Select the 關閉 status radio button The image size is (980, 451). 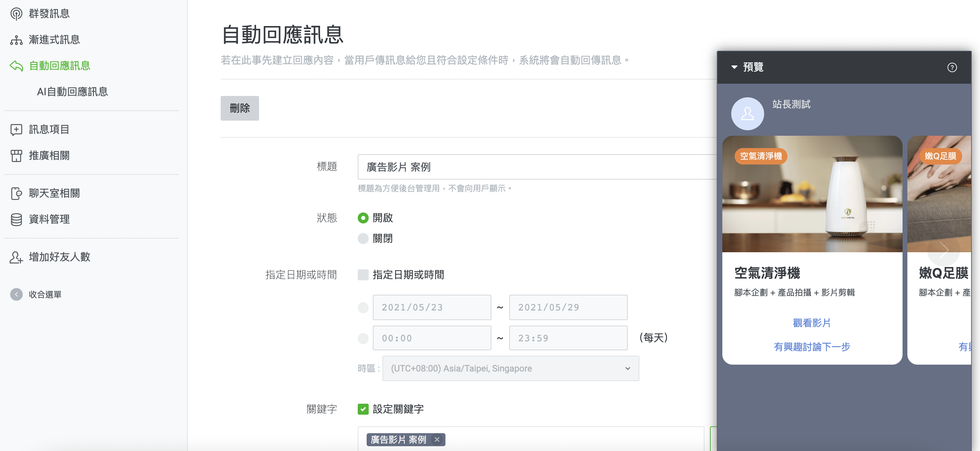363,239
